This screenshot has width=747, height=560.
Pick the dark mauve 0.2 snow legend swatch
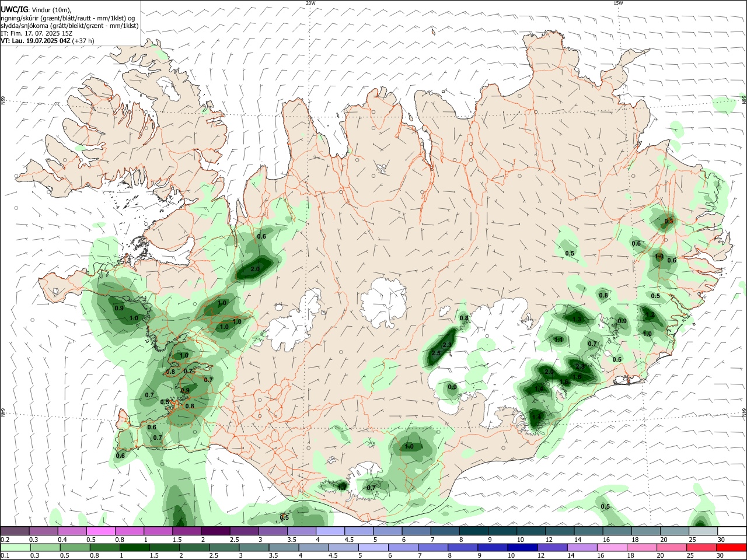point(15,531)
